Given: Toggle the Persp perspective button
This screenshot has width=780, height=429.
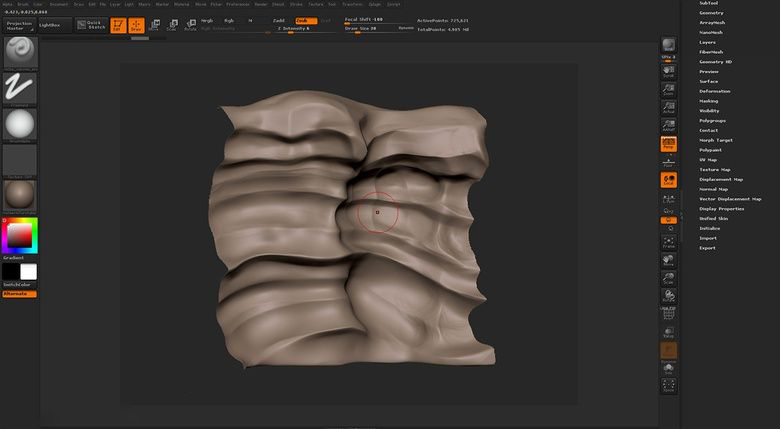Looking at the screenshot, I should [668, 144].
